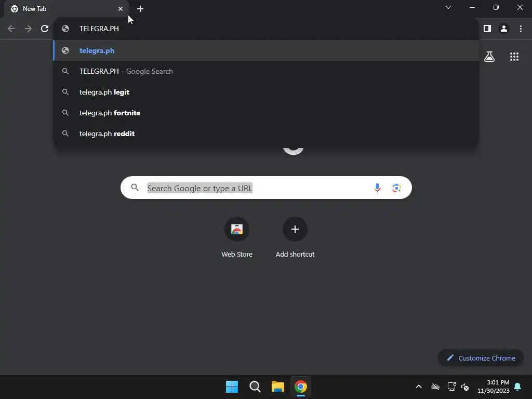Open the Google apps grid icon

(x=514, y=57)
